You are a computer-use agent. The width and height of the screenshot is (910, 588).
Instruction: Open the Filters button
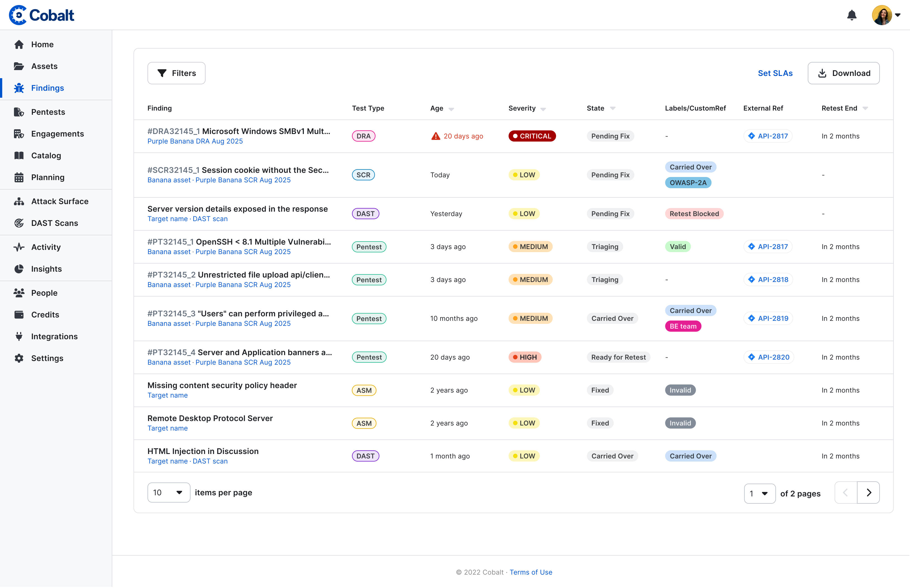click(x=176, y=73)
